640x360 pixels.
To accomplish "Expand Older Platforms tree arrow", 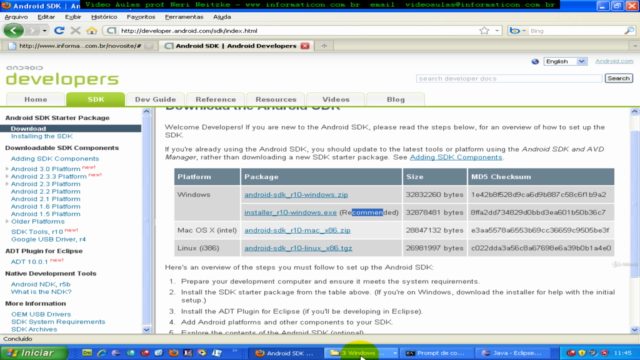I will 7,221.
